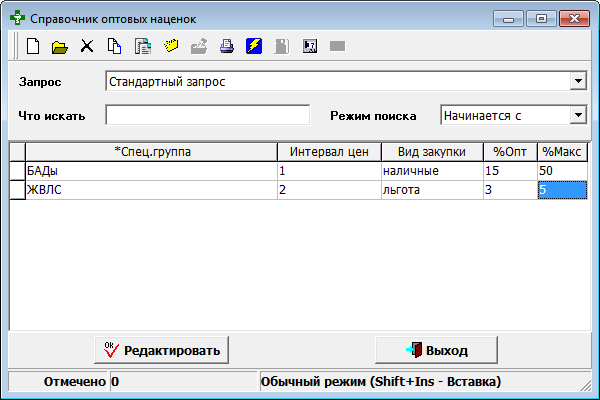The width and height of the screenshot is (600, 400).
Task: Select the ЖВЛС row cell
Action: (x=152, y=190)
